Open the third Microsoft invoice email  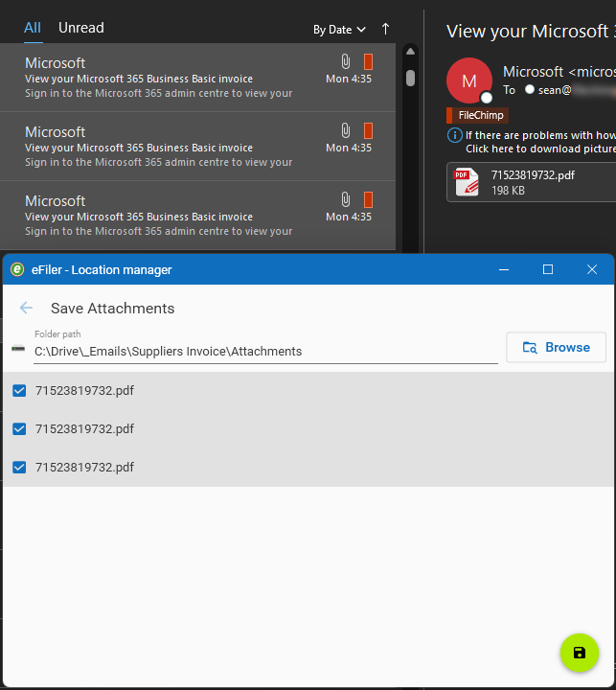point(197,216)
